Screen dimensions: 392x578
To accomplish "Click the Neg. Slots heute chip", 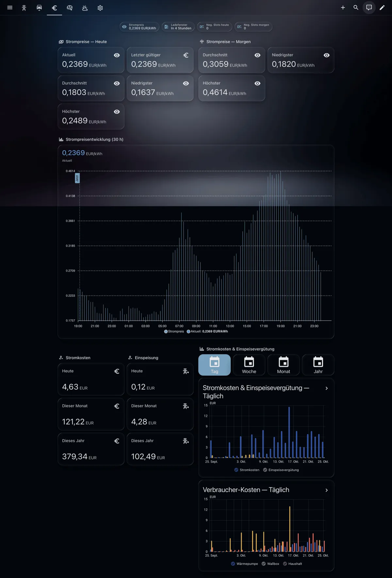I will [215, 26].
